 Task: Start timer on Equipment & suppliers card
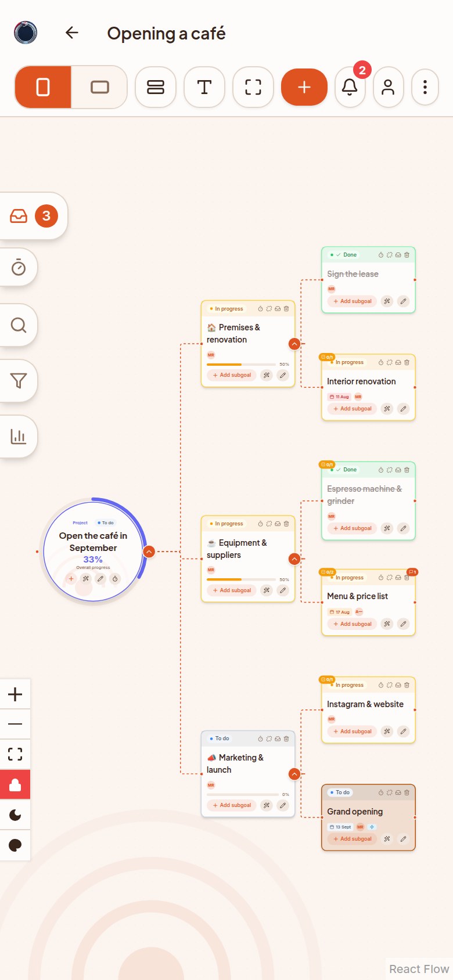pyautogui.click(x=260, y=524)
